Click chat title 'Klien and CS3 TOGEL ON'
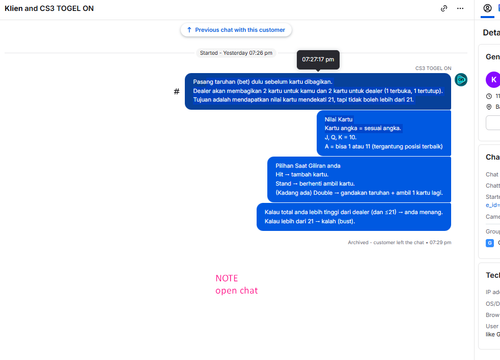This screenshot has width=500, height=360. [x=49, y=9]
